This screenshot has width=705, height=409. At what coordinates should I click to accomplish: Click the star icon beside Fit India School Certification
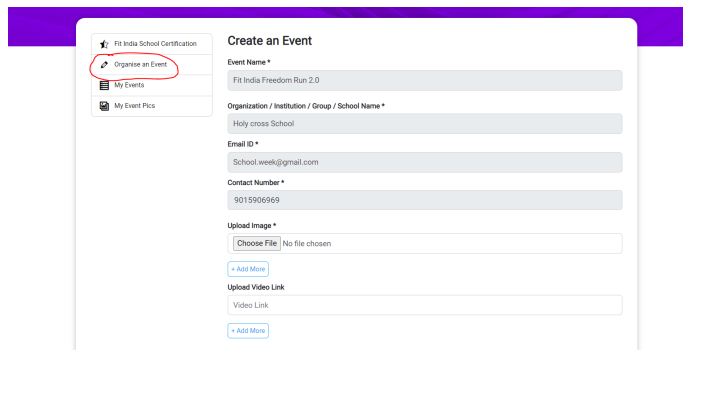[x=104, y=44]
